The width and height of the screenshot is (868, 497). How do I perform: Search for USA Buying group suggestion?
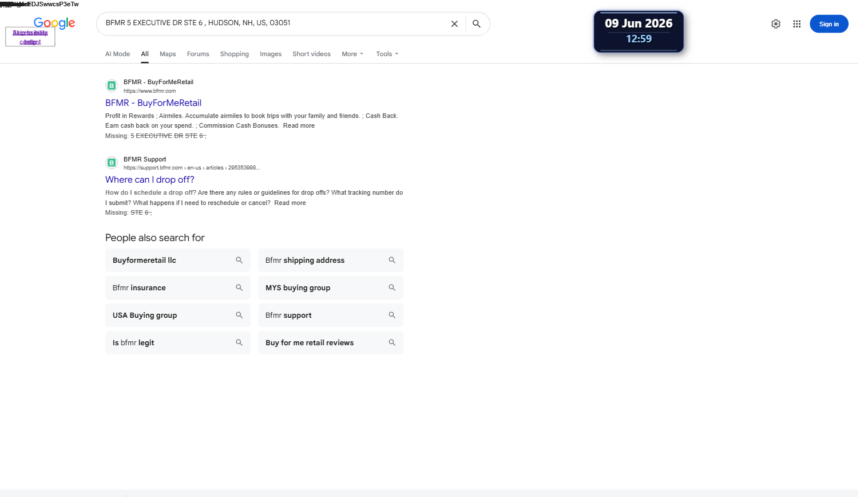178,315
